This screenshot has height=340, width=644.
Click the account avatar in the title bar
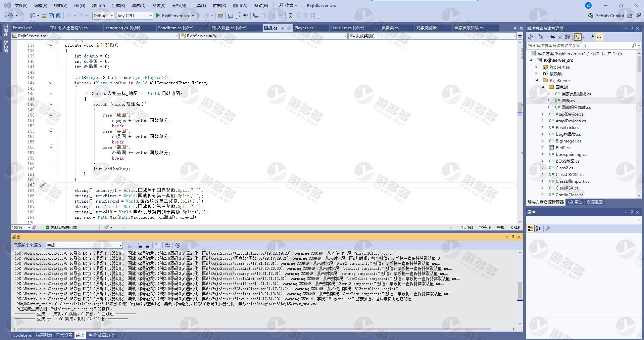coord(588,5)
